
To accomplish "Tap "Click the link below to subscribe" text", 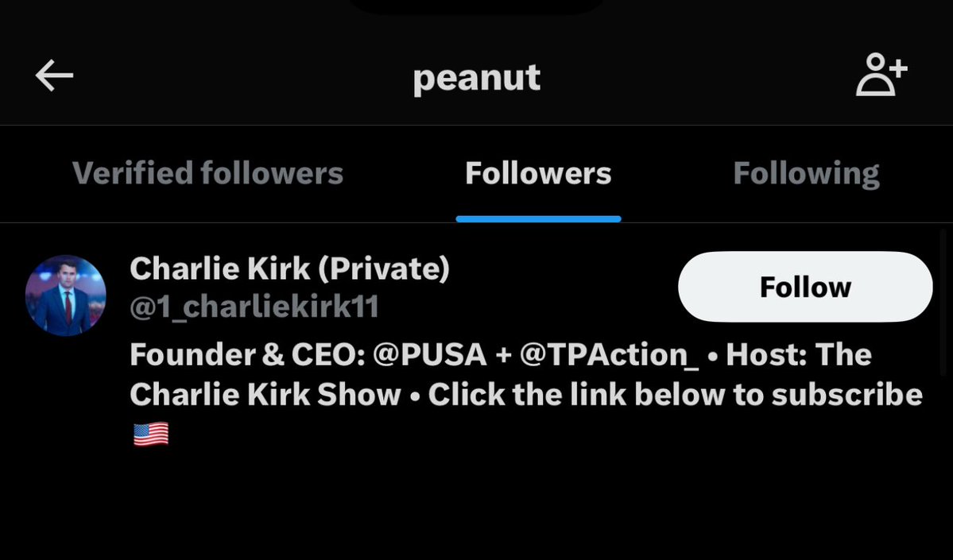I will [676, 395].
